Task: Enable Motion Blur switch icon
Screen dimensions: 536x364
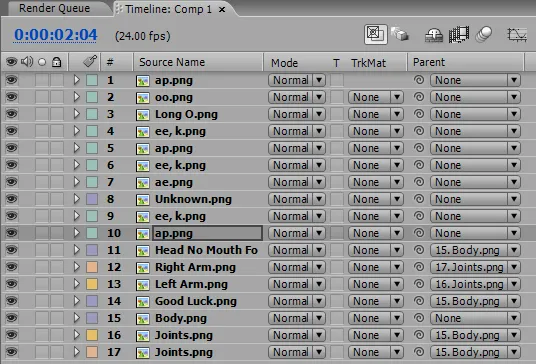Action: point(484,34)
